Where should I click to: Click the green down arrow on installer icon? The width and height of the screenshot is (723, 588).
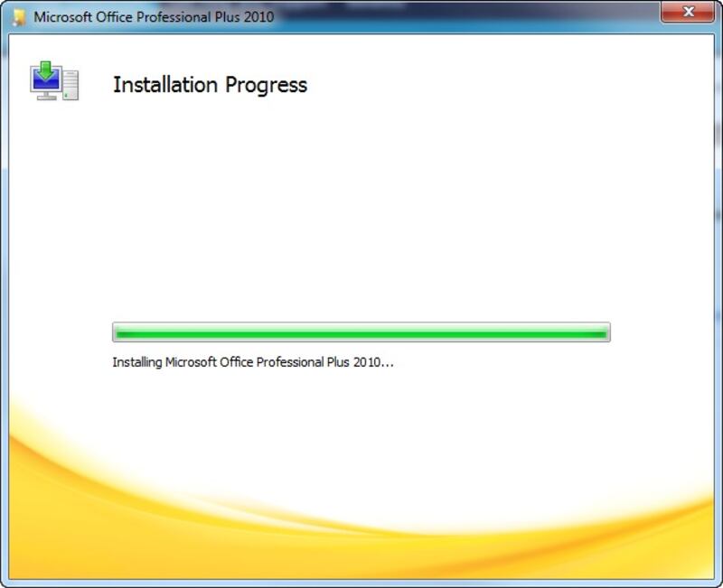(x=44, y=70)
